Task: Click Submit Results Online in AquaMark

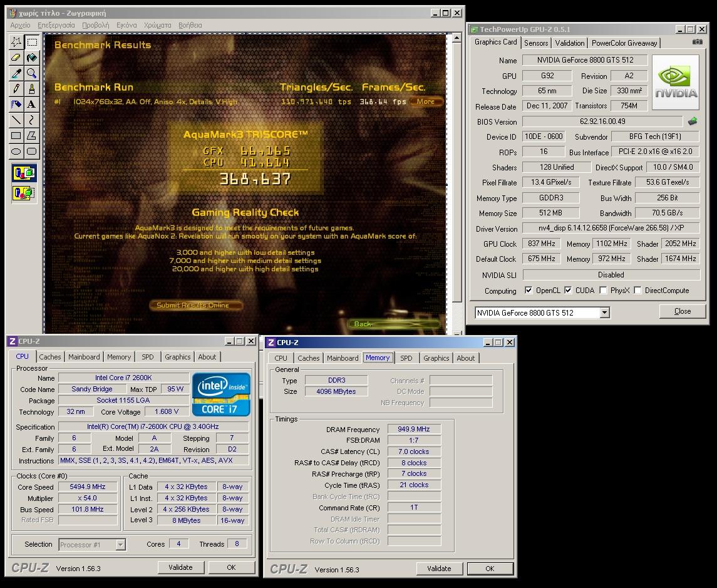Action: pos(196,305)
